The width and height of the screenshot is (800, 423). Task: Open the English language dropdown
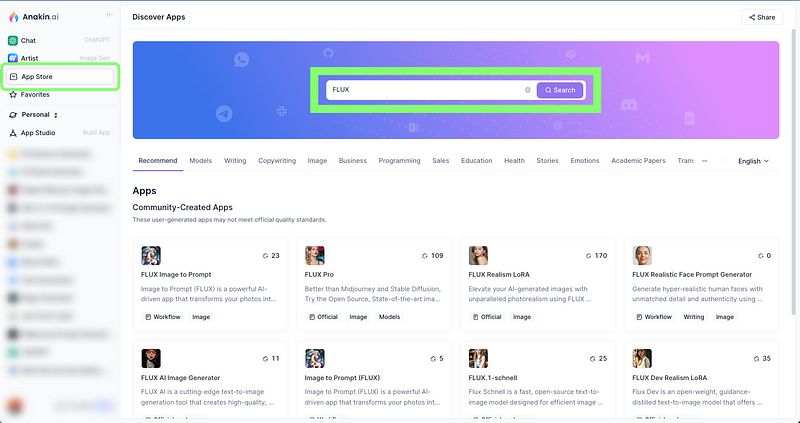point(753,161)
